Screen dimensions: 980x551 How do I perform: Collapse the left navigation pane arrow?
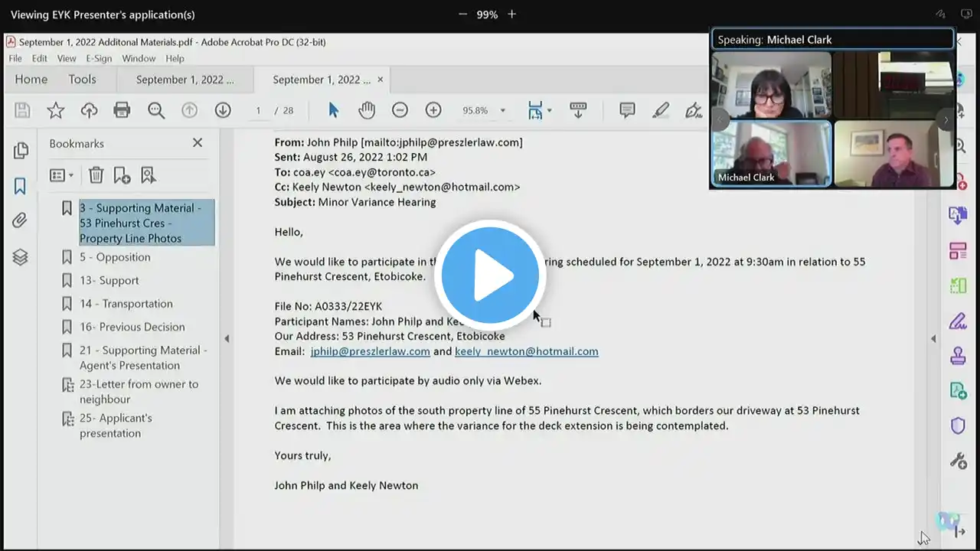227,338
